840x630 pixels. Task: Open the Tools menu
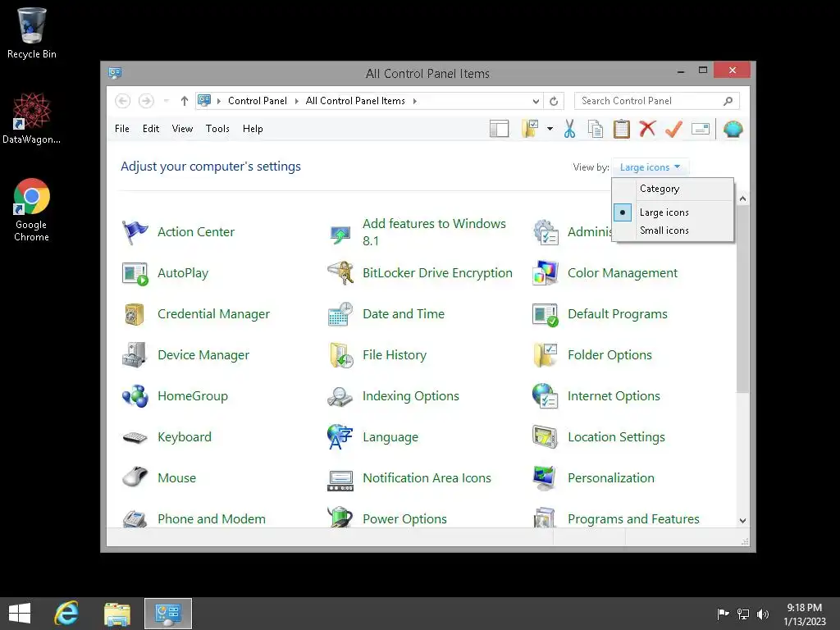[217, 129]
